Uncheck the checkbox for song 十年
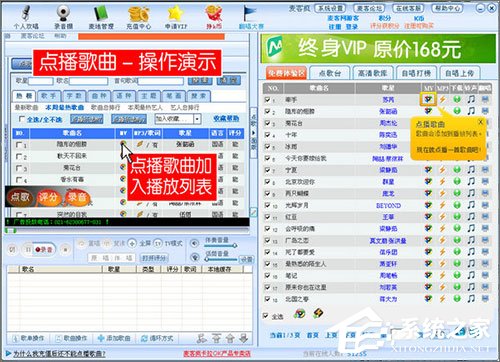500x362 pixels. point(267,134)
